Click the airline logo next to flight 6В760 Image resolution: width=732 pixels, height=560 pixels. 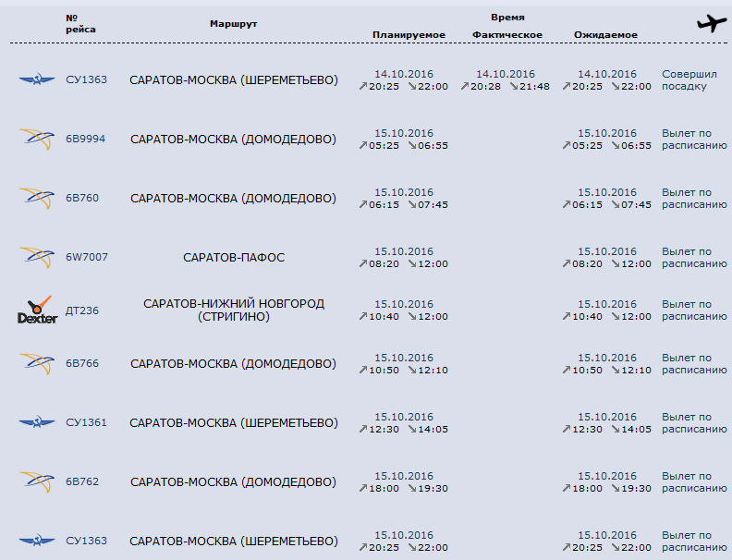pyautogui.click(x=37, y=199)
